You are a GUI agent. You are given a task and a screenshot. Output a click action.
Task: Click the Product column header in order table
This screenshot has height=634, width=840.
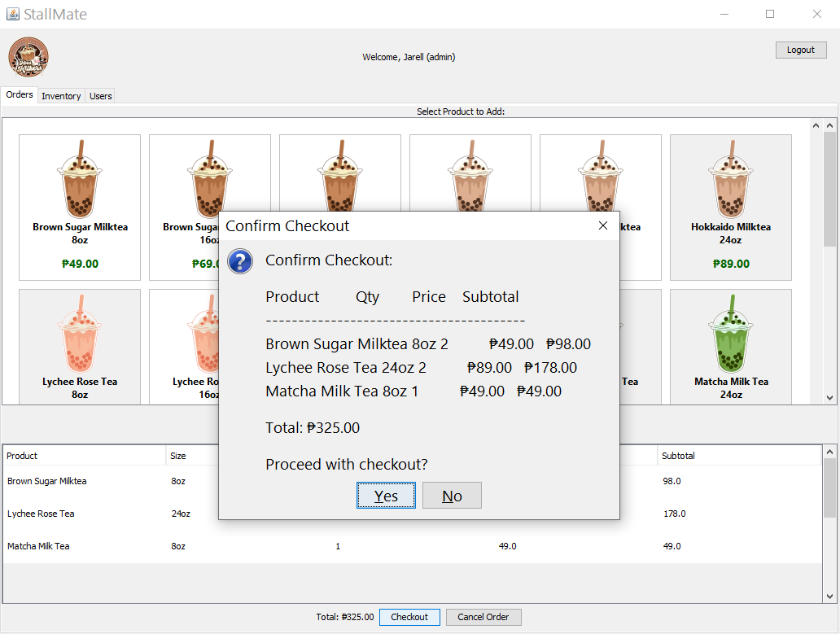coord(84,456)
